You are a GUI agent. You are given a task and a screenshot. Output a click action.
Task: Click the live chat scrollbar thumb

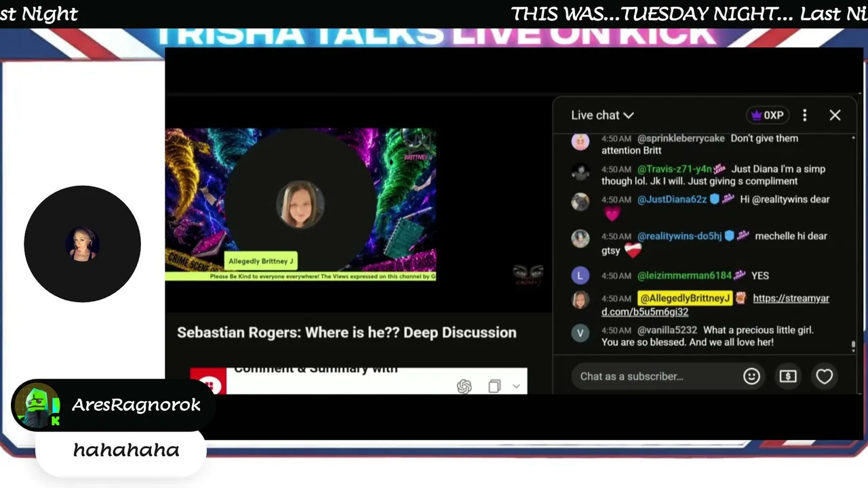coord(853,346)
